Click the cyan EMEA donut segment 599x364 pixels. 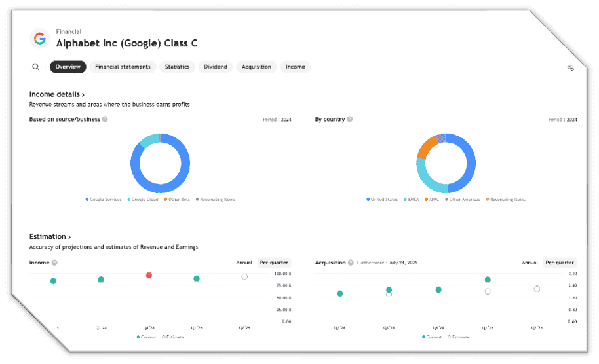[428, 181]
